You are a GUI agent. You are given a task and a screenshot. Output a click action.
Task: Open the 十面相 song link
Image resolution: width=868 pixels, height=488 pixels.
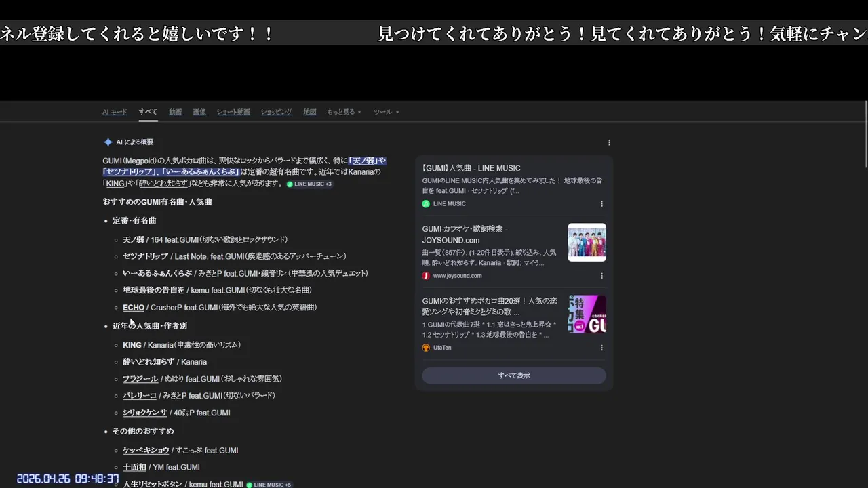134,467
